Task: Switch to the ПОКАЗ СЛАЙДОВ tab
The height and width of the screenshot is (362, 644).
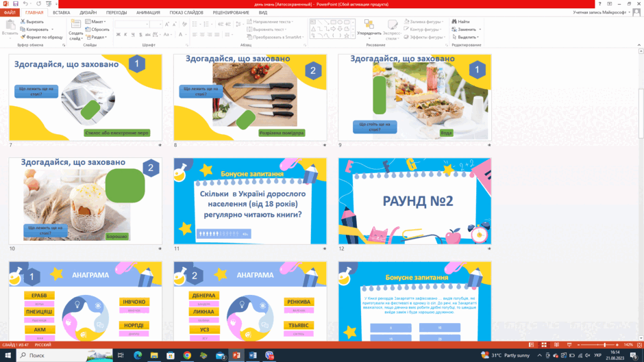Action: [186, 12]
